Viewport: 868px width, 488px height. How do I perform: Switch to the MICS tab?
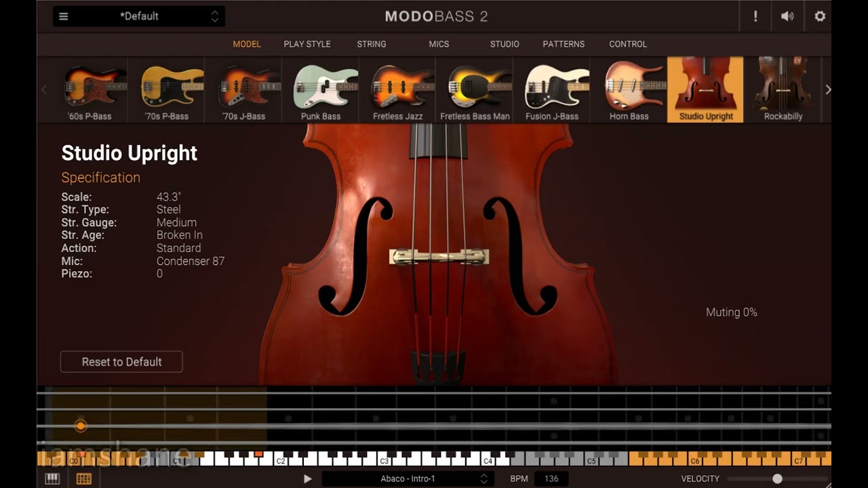(439, 44)
